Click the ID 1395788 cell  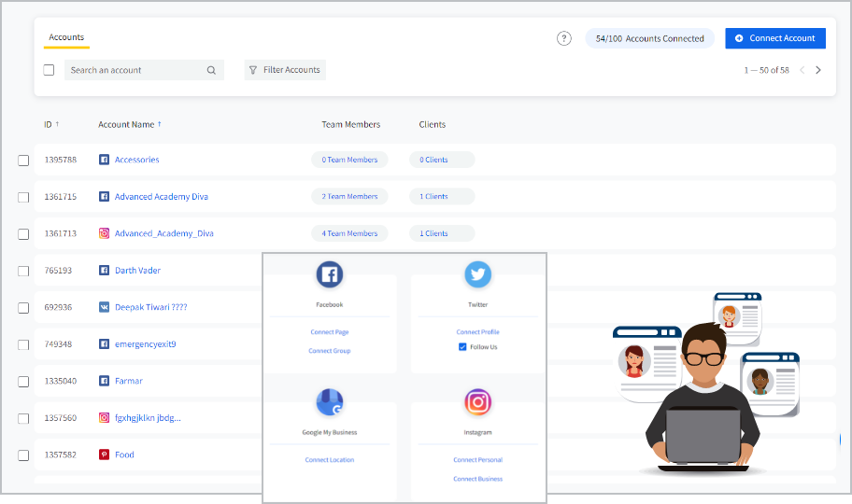(x=61, y=160)
